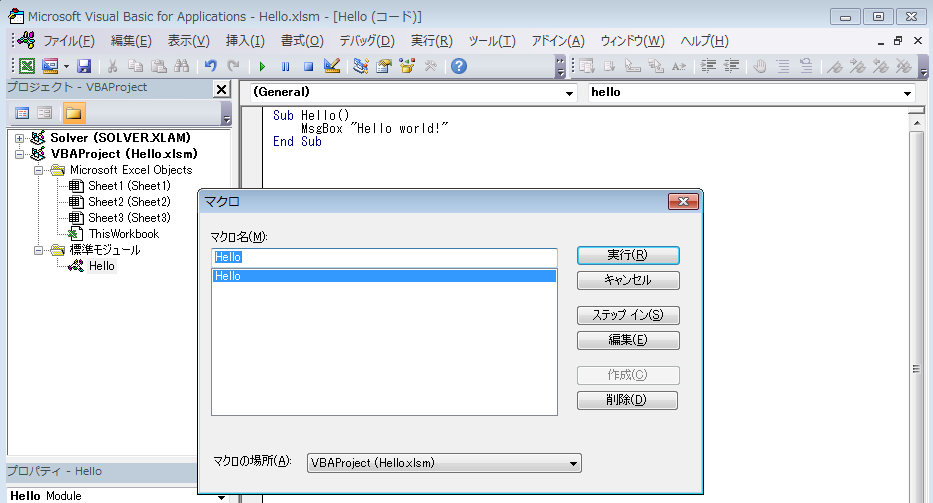Viewport: 933px width, 503px height.
Task: Save the workbook with the floppy icon
Action: click(x=84, y=66)
